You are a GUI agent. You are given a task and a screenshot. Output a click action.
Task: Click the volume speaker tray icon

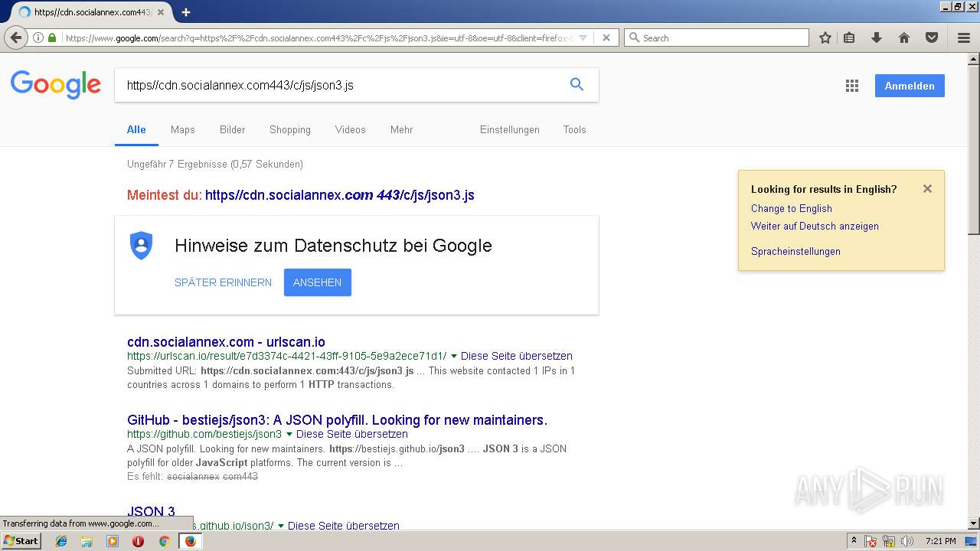[907, 541]
